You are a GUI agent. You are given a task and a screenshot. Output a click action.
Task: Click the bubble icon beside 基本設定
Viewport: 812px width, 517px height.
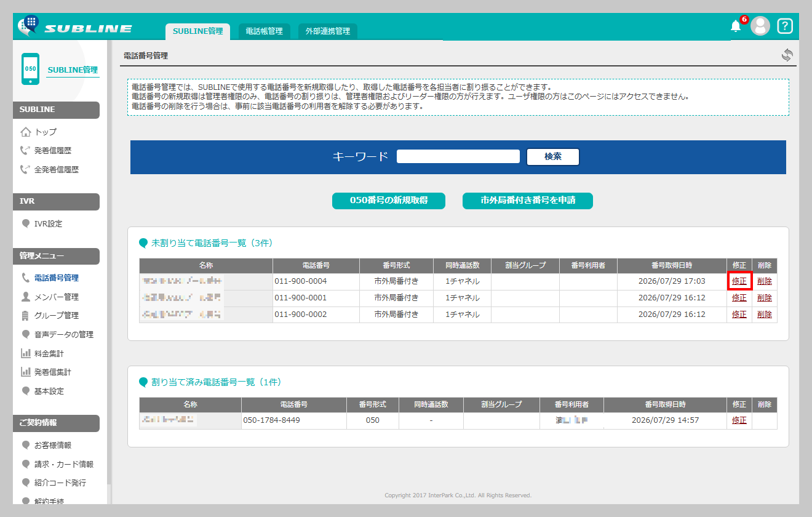25,391
